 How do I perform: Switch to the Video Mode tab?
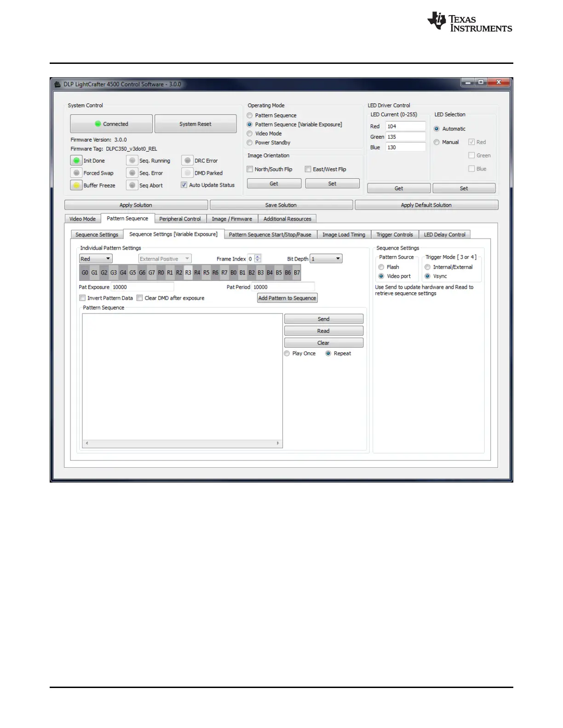pos(83,219)
